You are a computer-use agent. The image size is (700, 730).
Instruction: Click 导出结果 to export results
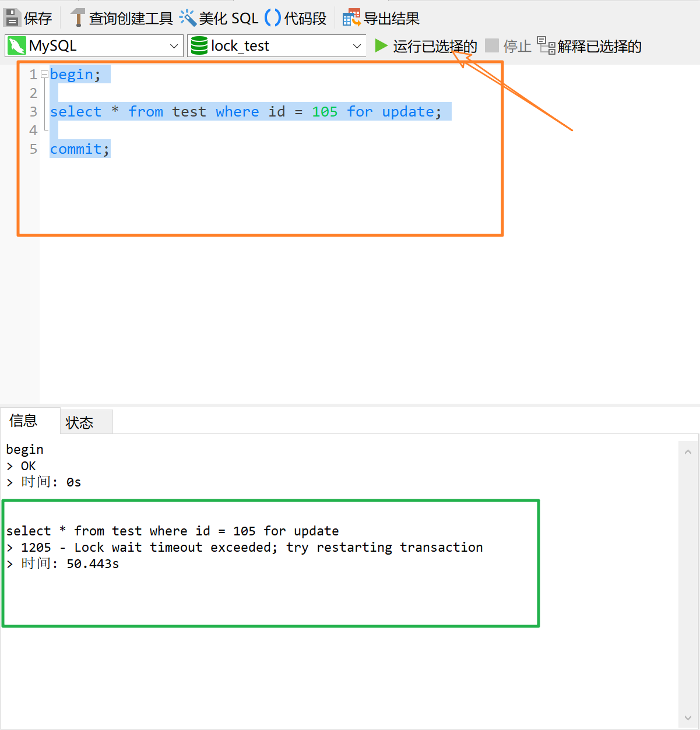pos(392,19)
